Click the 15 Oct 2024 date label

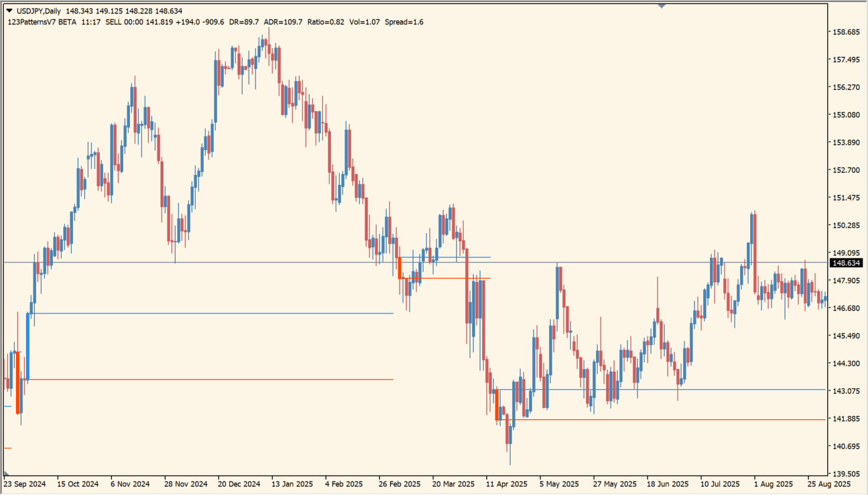pyautogui.click(x=78, y=484)
